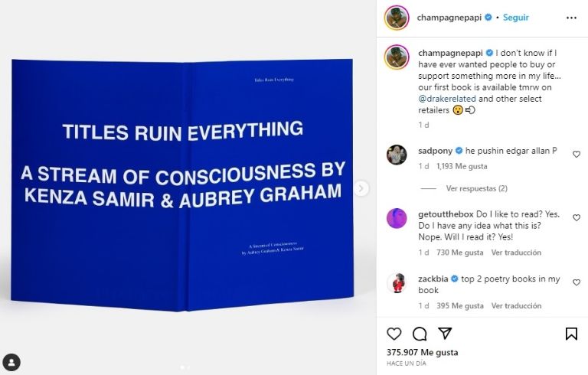The height and width of the screenshot is (375, 588).
Task: Open @drakerelated mention link
Action: pyautogui.click(x=447, y=99)
